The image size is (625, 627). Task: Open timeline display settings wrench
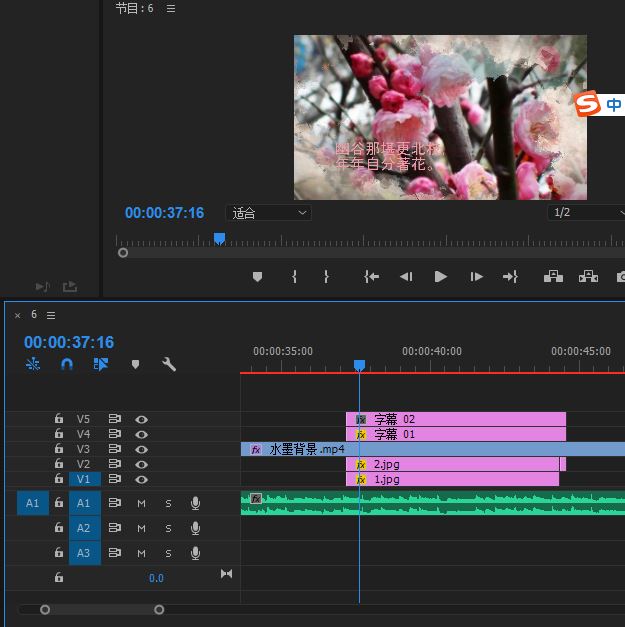(169, 365)
